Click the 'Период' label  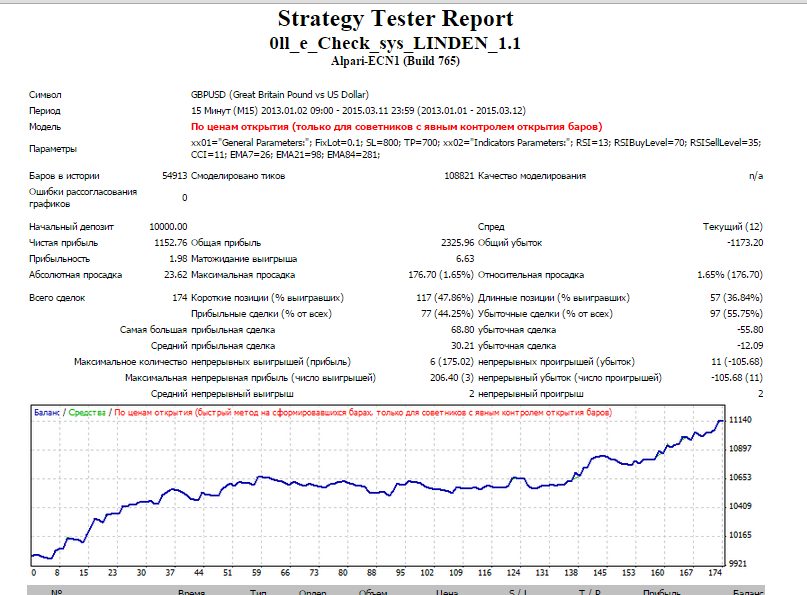(45, 111)
